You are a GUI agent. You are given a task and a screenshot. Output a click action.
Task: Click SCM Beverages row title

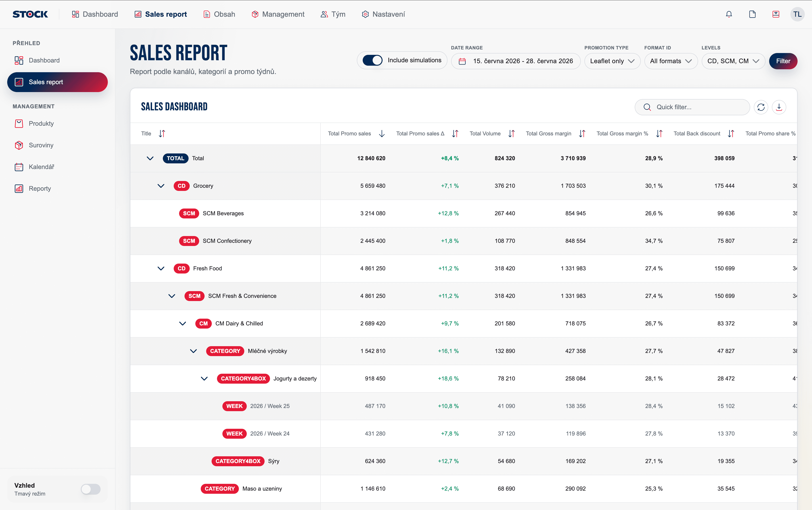point(223,213)
